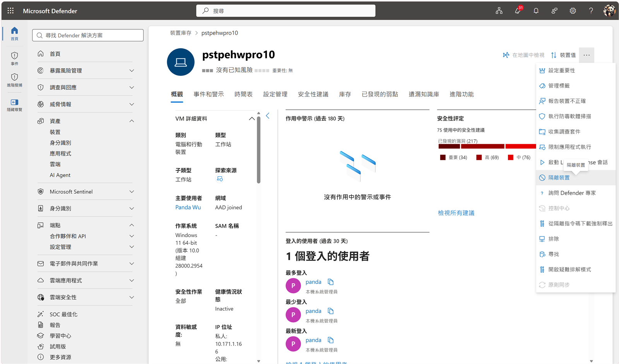Select 隔離裝置 from the menu
Viewport: 619px width, 364px height.
pyautogui.click(x=576, y=178)
